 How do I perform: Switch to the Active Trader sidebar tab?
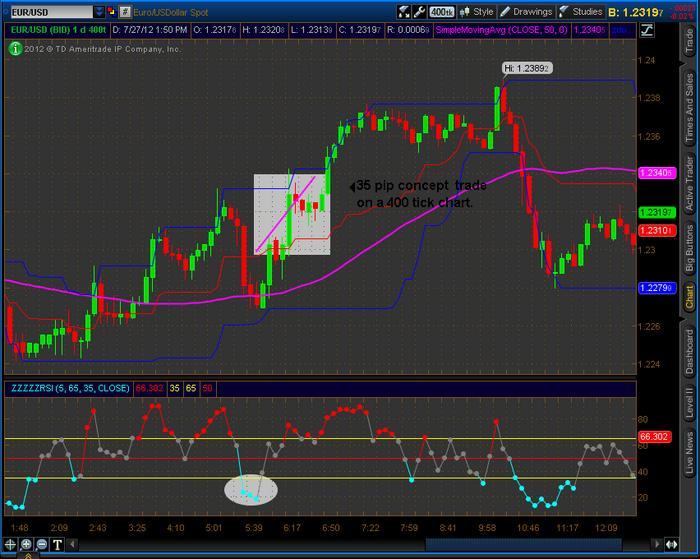pos(690,184)
